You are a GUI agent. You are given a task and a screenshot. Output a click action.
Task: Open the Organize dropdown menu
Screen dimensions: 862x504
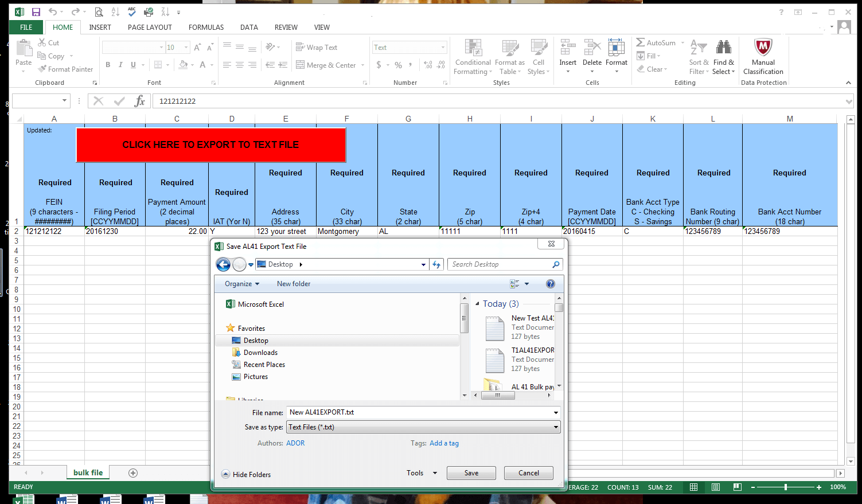[242, 284]
